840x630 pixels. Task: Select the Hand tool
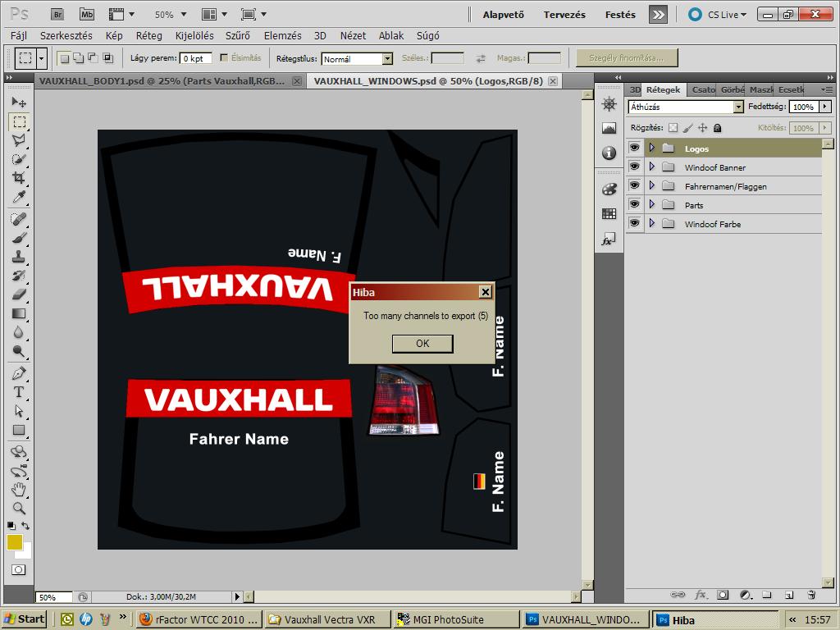tap(19, 489)
